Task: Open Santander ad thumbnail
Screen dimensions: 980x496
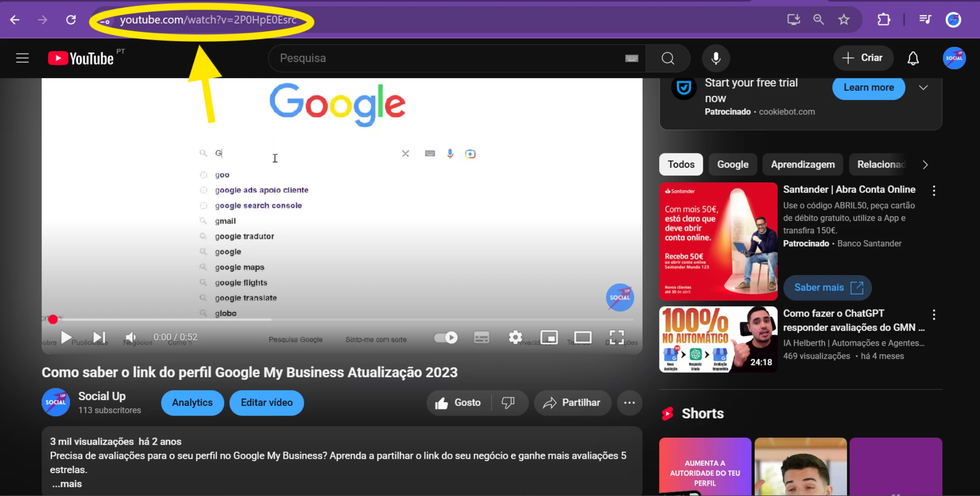Action: pos(718,242)
